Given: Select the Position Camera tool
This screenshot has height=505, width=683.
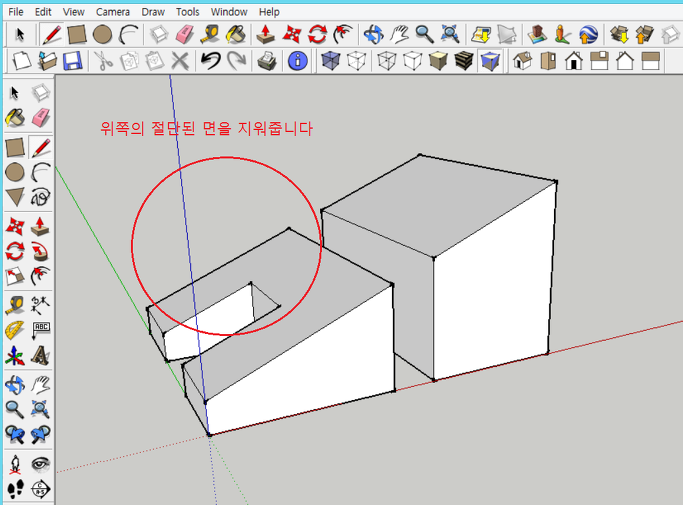Looking at the screenshot, I should pos(15,464).
